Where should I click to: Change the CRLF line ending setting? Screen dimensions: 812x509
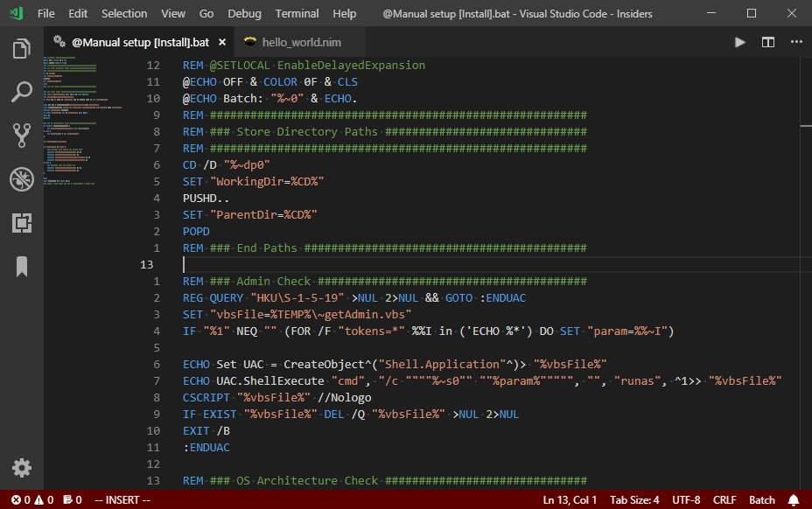[724, 499]
